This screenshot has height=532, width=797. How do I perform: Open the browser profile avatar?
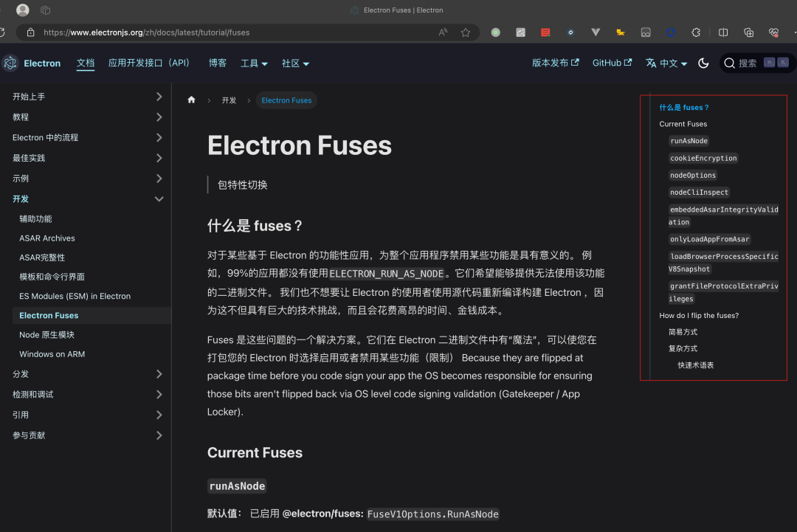coord(22,10)
